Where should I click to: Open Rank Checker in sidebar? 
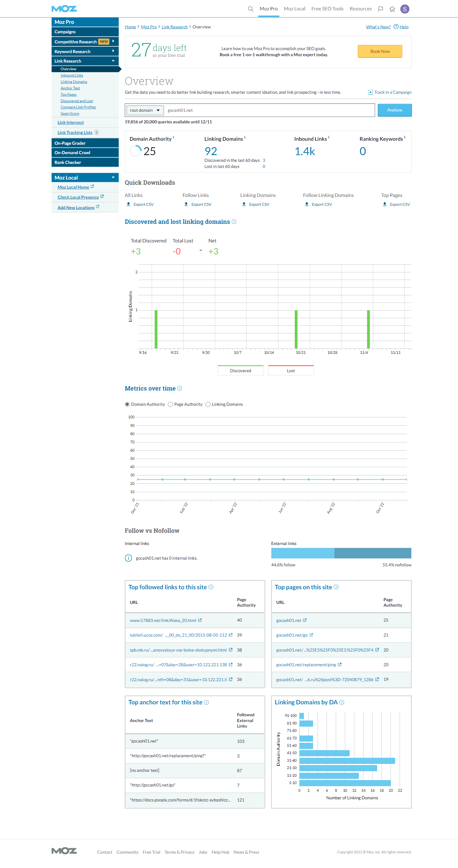coord(85,162)
